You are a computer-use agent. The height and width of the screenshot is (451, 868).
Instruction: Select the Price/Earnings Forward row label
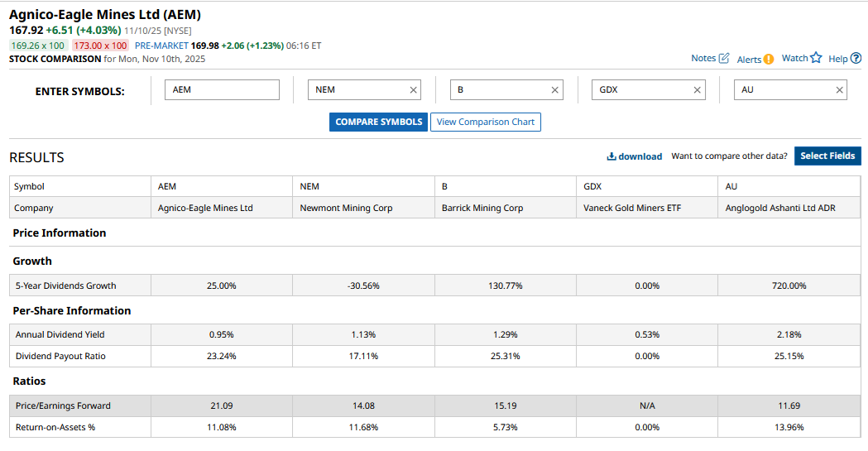click(x=63, y=405)
